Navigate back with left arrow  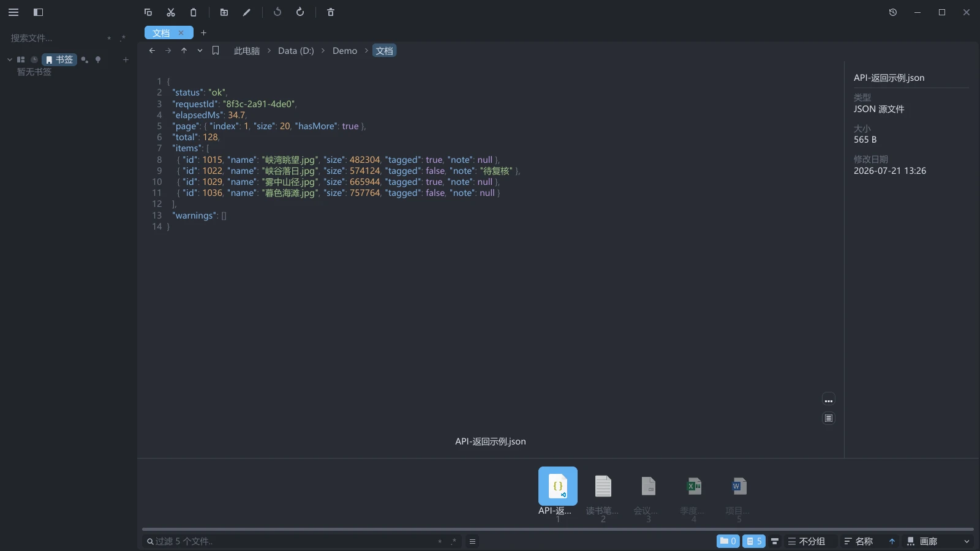(152, 51)
